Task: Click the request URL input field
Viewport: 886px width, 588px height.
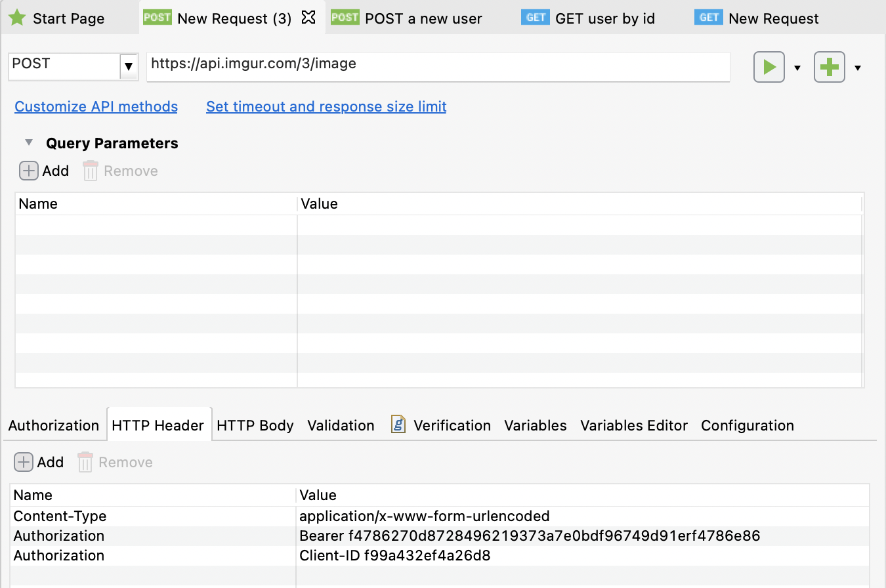Action: [438, 66]
